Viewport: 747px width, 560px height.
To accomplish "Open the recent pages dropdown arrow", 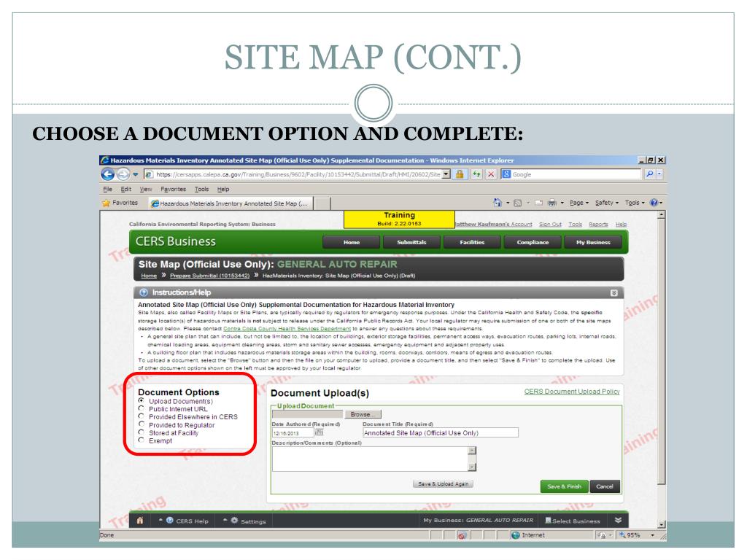I will [135, 175].
